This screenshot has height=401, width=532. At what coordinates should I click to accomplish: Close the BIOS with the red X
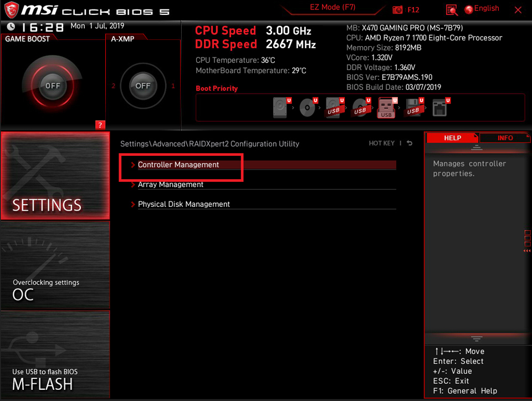pos(518,10)
